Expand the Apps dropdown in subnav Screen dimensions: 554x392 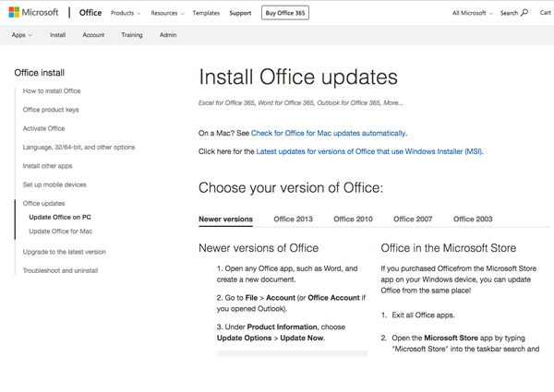click(21, 35)
